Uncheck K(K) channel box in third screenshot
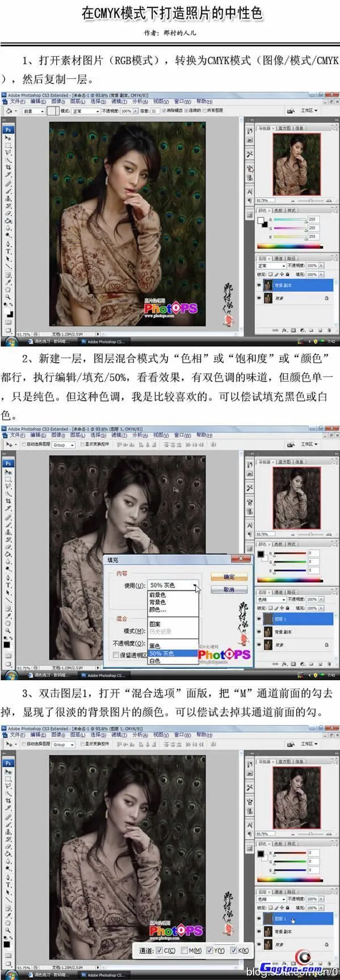Viewport: 340px width, 980px height. (234, 950)
